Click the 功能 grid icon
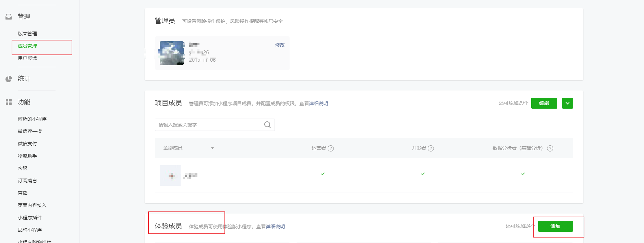 pyautogui.click(x=9, y=102)
